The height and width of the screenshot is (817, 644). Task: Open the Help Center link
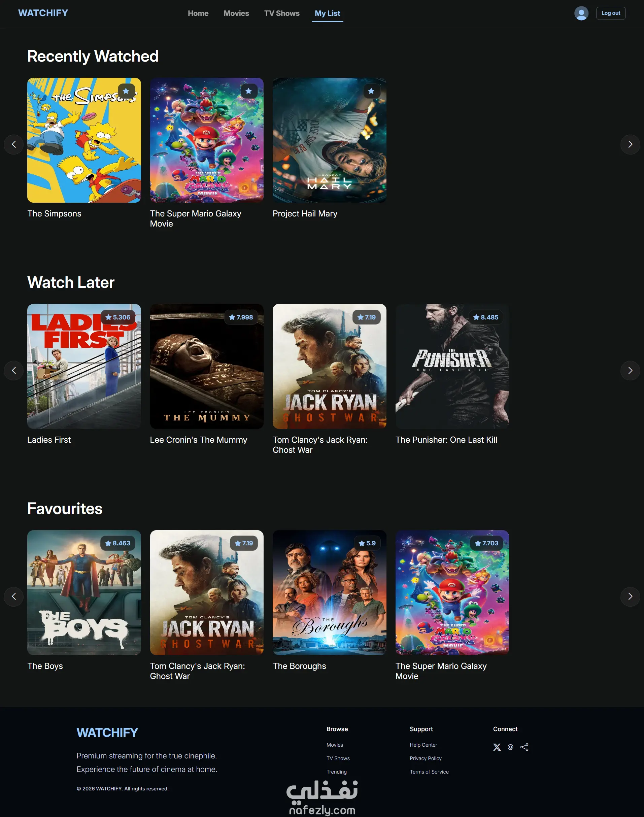pos(423,745)
